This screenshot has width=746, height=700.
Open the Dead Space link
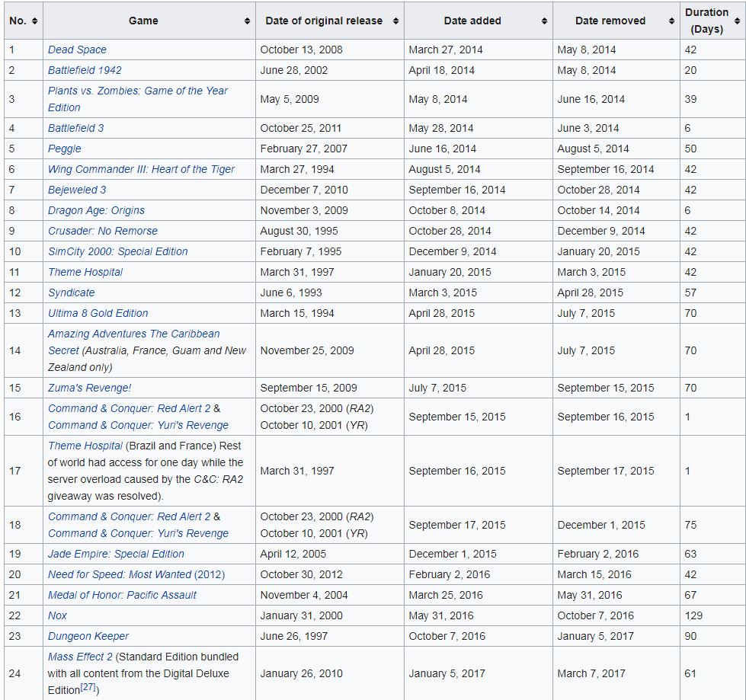coord(77,50)
